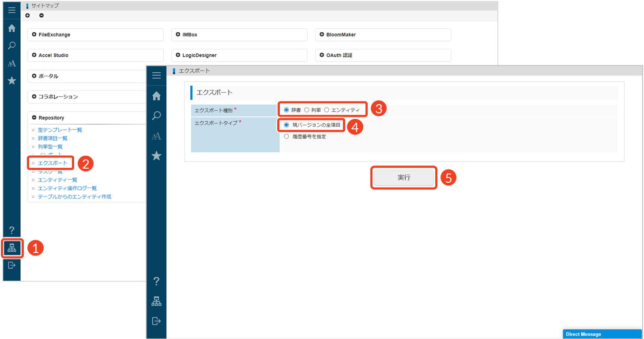Open the 辞書項目一覧 link
The image size is (644, 339).
53,138
